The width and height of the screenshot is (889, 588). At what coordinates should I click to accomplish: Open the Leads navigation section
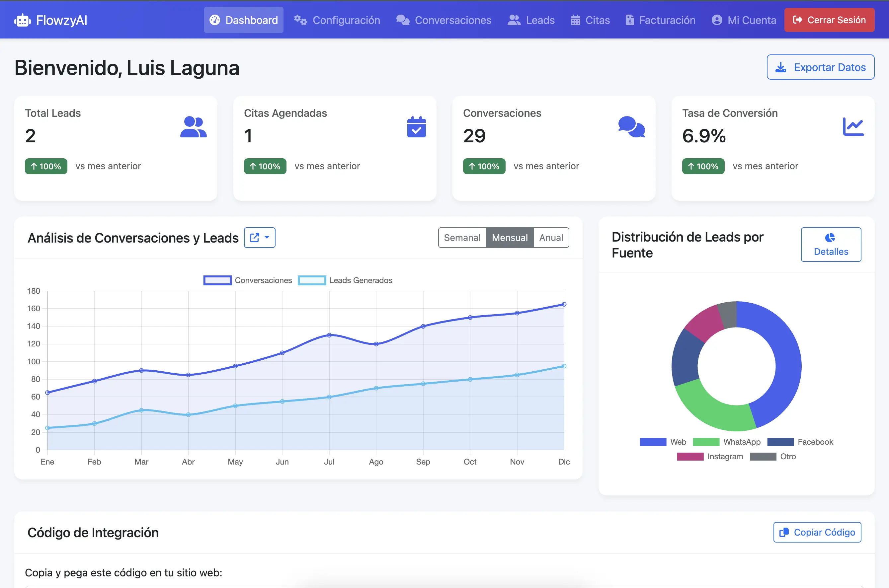tap(531, 20)
